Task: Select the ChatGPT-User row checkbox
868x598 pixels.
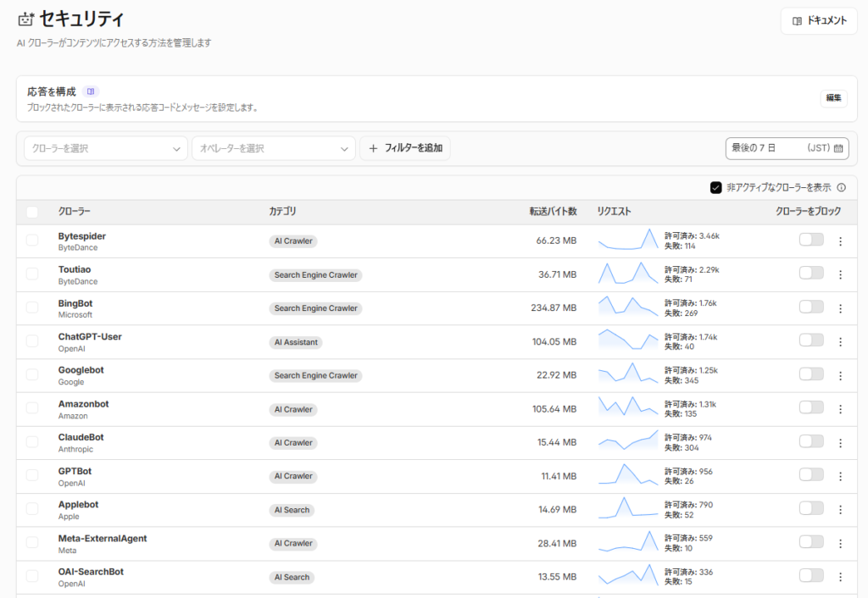Action: [32, 341]
